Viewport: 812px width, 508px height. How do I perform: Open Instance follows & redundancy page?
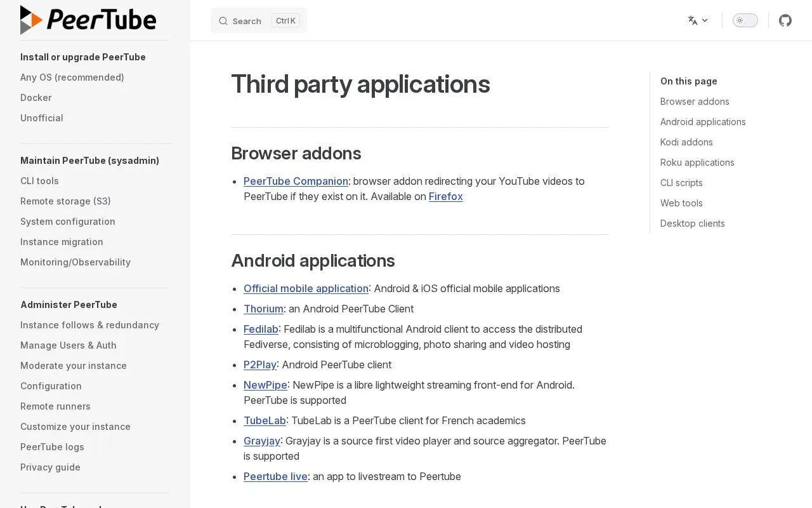point(89,325)
